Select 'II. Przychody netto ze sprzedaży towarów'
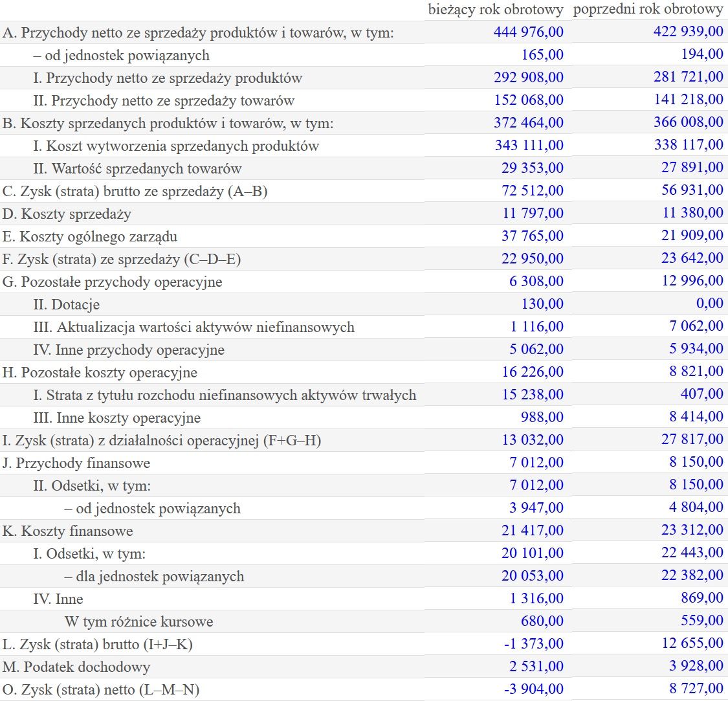 pyautogui.click(x=164, y=101)
